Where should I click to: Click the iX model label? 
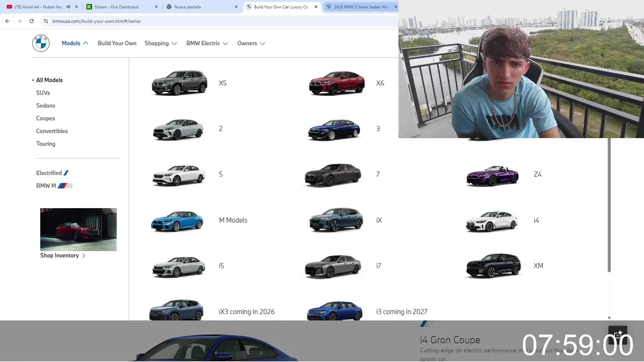click(379, 220)
